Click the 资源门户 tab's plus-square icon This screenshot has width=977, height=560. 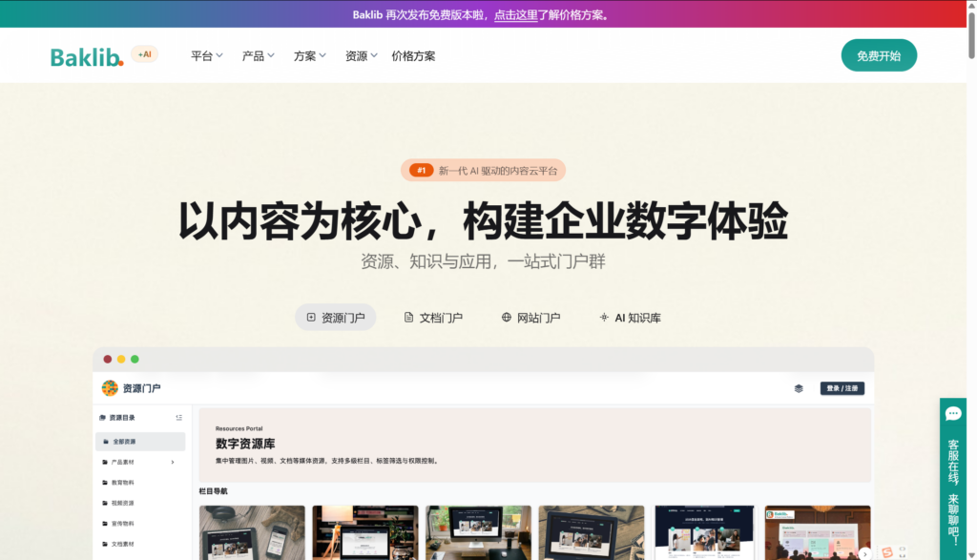click(x=311, y=317)
